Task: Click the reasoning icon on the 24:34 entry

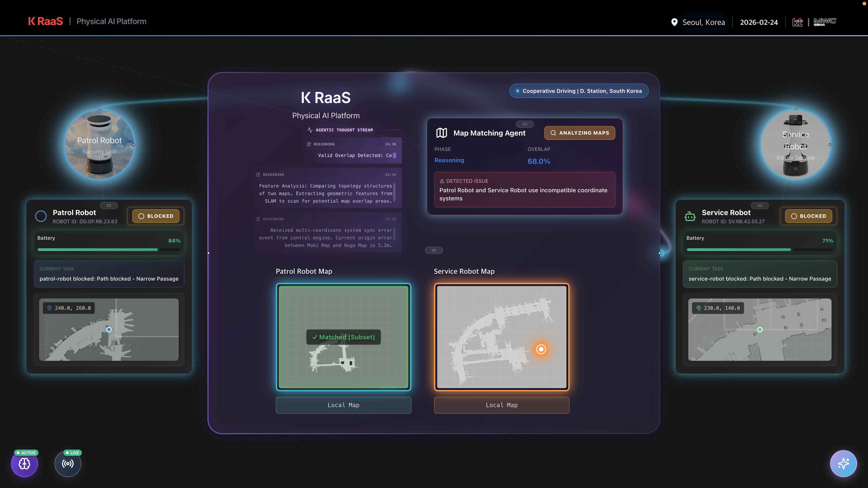Action: click(258, 174)
